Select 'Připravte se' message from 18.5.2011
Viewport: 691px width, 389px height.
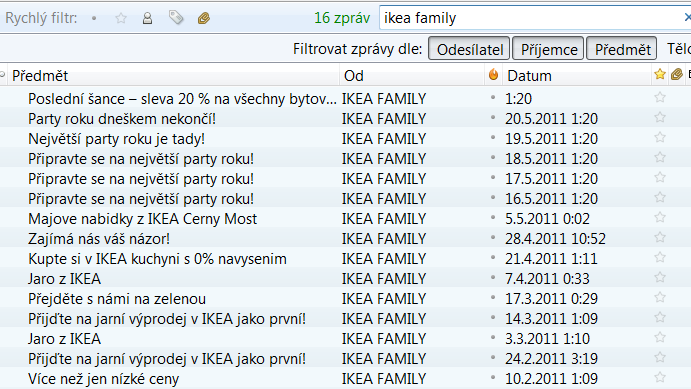141,159
